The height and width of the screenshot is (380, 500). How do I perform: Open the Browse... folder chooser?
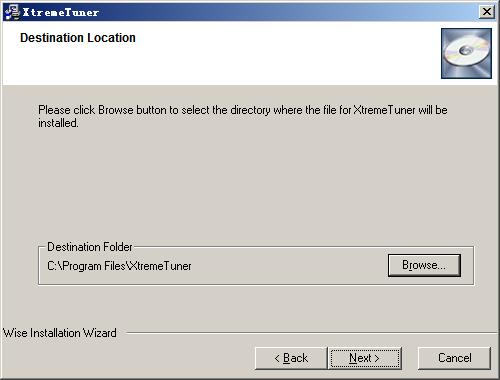[424, 265]
